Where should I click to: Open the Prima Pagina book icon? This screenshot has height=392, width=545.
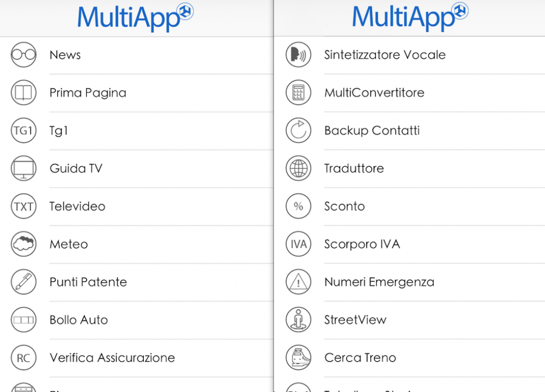23,93
